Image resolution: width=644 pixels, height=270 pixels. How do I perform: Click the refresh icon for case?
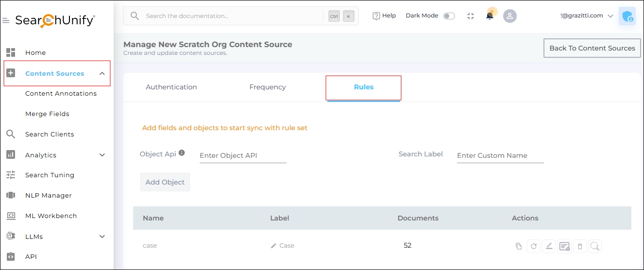click(534, 246)
